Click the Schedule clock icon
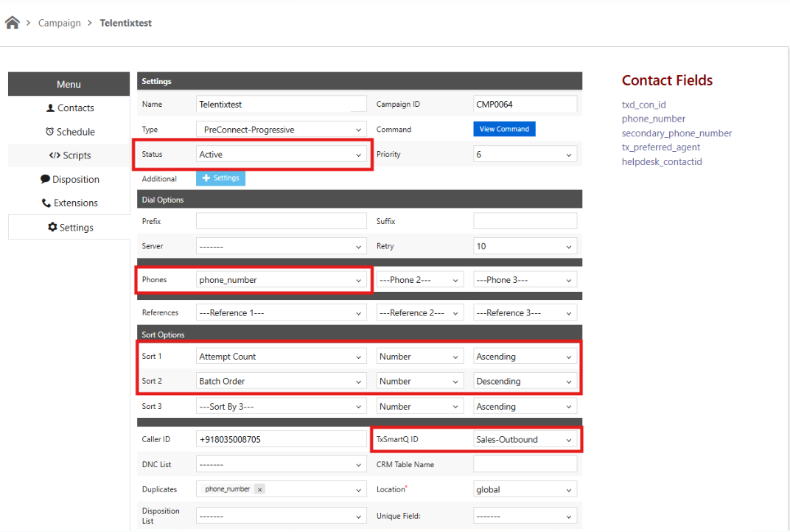The height and width of the screenshot is (532, 790). click(x=49, y=131)
